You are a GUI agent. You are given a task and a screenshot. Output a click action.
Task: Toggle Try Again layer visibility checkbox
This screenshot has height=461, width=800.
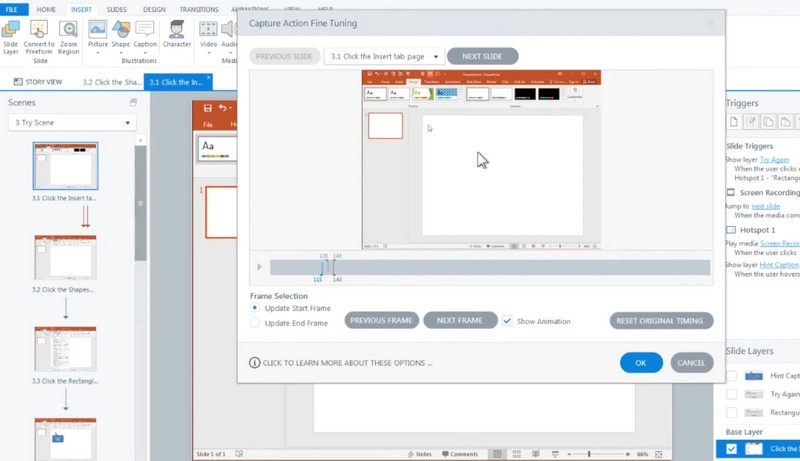click(732, 394)
